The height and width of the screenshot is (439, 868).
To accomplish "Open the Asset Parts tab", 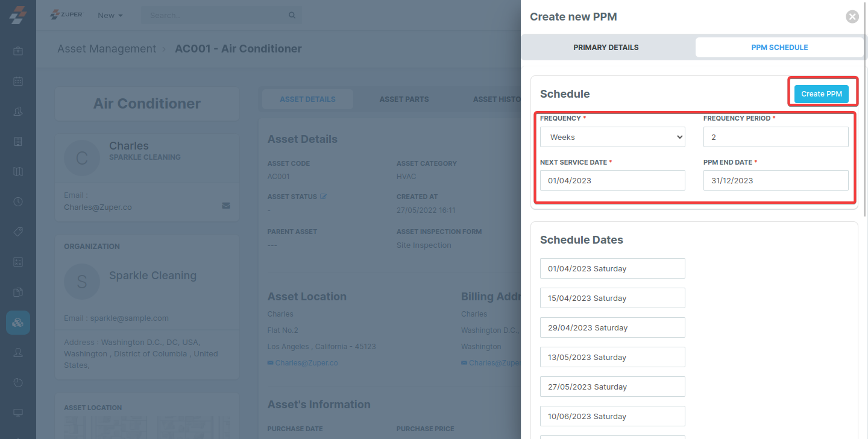I will coord(404,99).
